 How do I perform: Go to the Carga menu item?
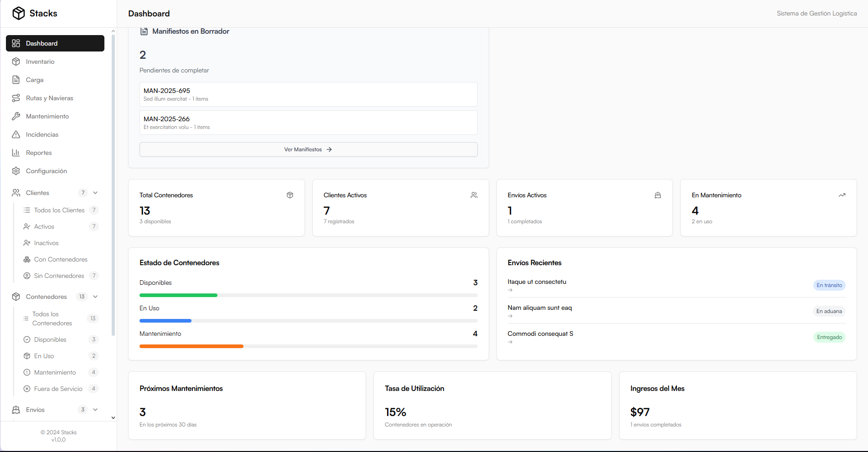click(x=35, y=80)
